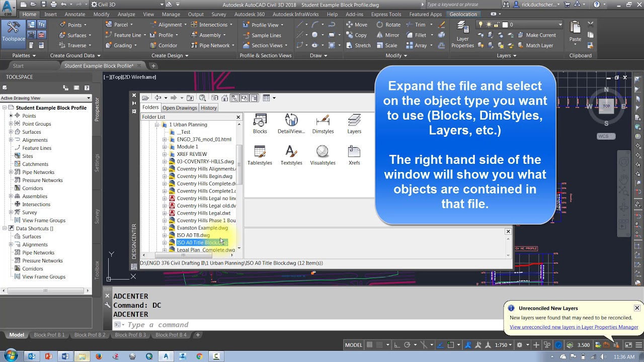Open the Annotate ribbon tab
The image size is (644, 362).
75,14
